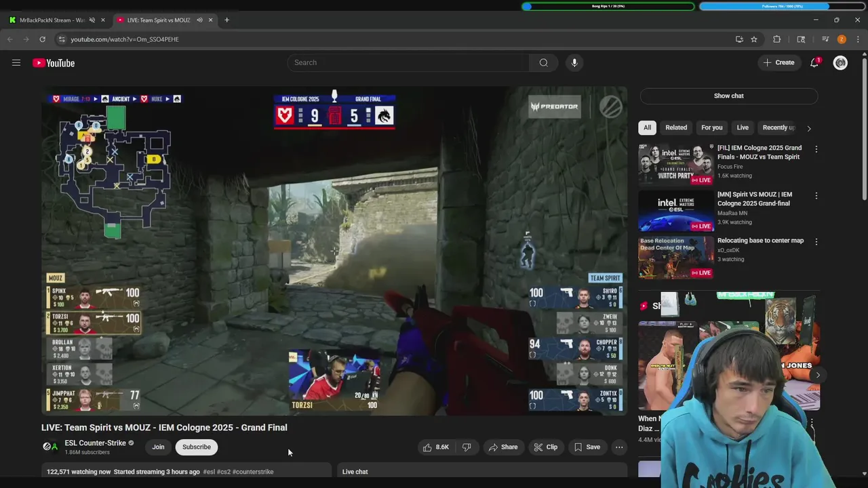
Task: Advance the Shorts shelf with next arrow
Action: [818, 375]
